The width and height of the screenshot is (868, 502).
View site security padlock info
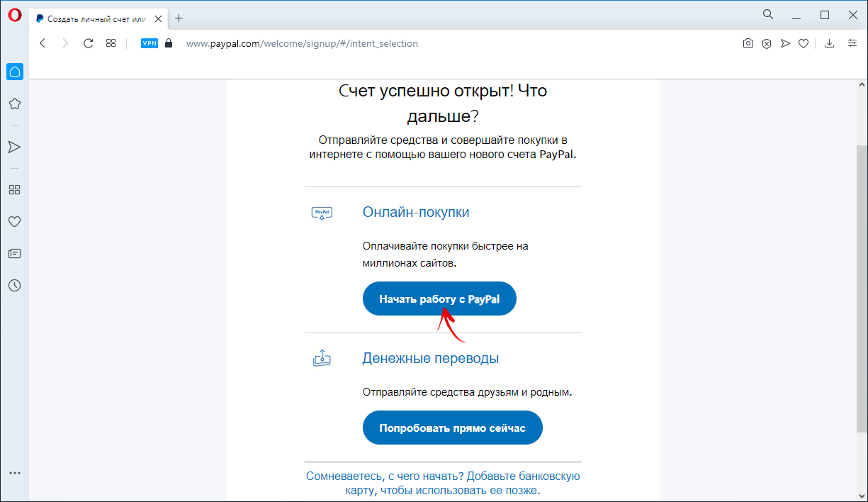point(168,43)
